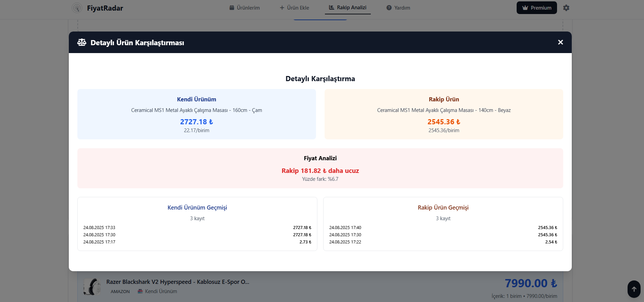
Task: Click the 22.17/birim unit price
Action: pos(197,130)
